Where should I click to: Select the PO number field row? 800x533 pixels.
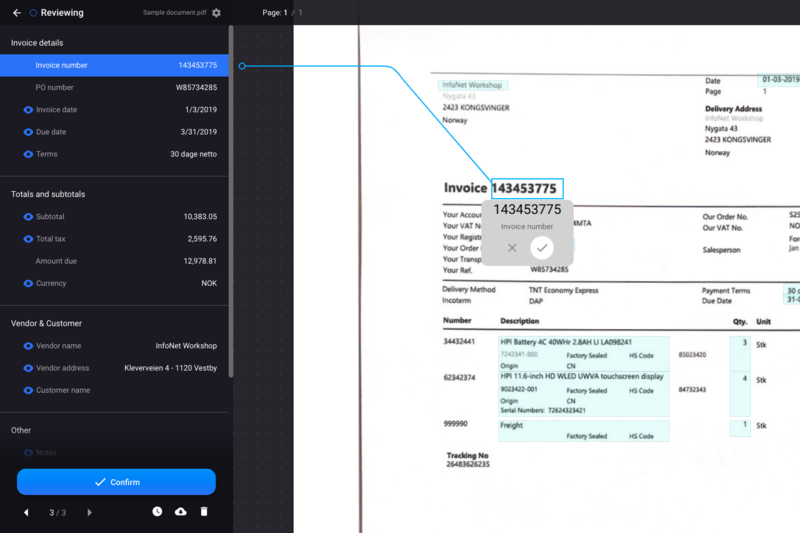click(114, 88)
